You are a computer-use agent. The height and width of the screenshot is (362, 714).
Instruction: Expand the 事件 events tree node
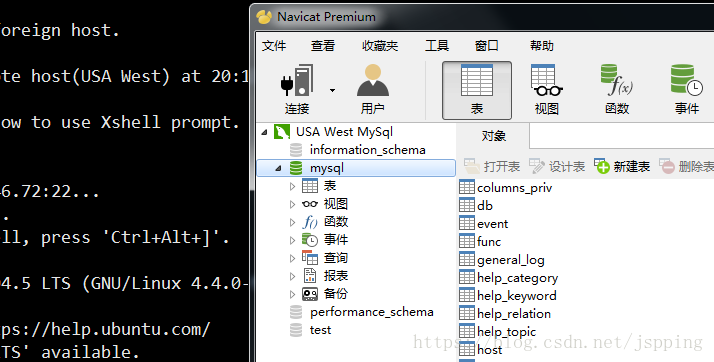[293, 240]
